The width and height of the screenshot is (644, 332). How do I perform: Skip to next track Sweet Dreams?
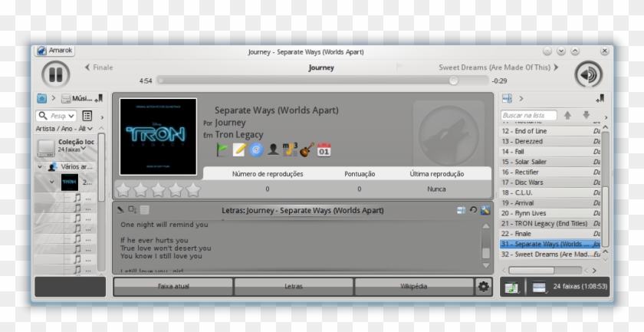click(x=498, y=67)
